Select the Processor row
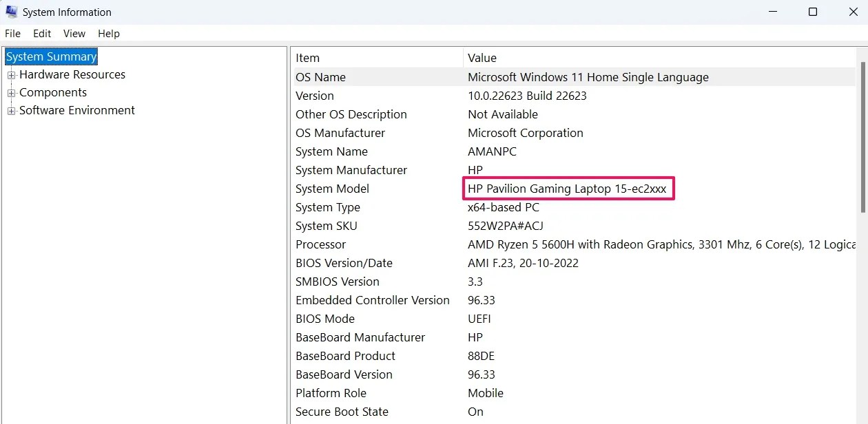 coord(573,244)
